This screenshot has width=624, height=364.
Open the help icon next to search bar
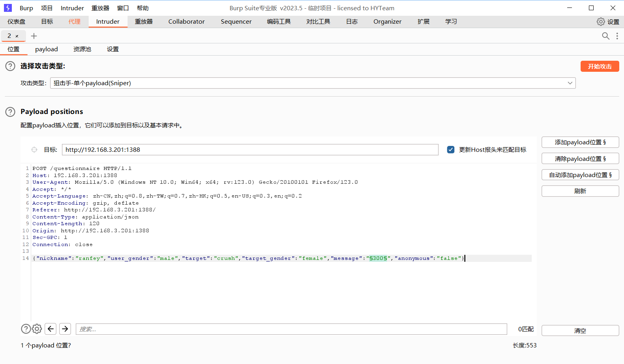point(26,329)
